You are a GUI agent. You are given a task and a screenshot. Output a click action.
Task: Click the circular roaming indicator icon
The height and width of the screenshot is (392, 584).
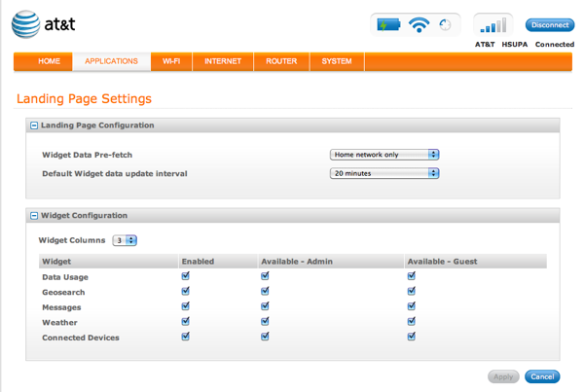point(445,25)
